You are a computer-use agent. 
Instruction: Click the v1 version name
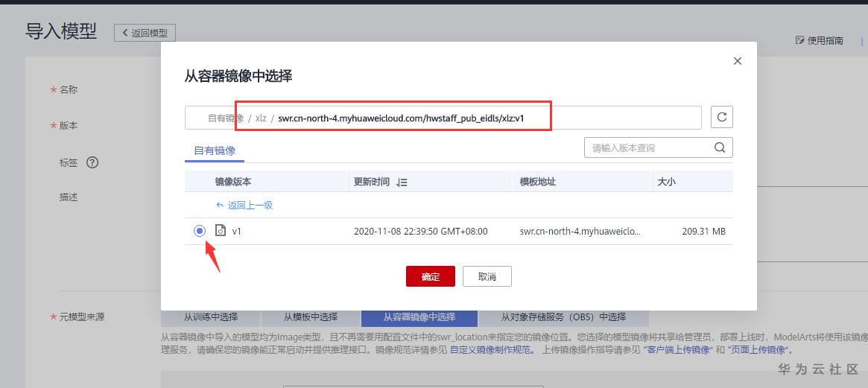pos(237,232)
